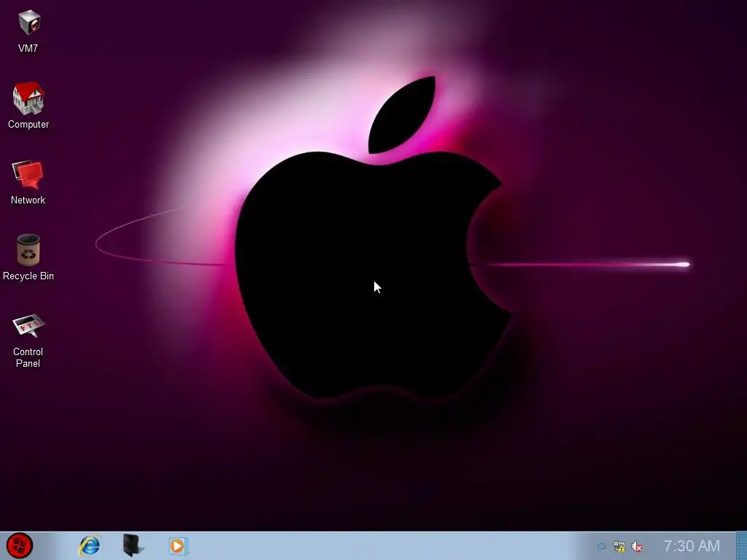Launch Internet Explorer from the taskbar

pyautogui.click(x=89, y=545)
